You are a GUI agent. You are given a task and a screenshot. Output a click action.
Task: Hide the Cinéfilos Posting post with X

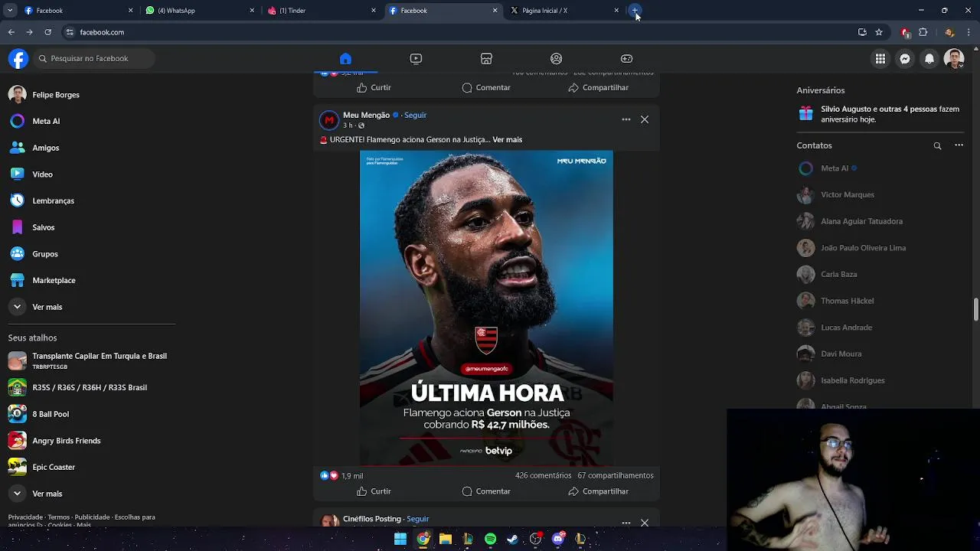(645, 523)
